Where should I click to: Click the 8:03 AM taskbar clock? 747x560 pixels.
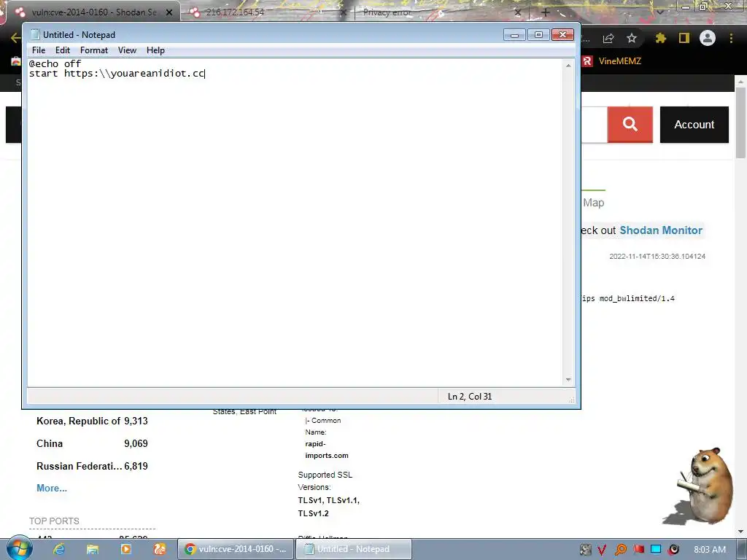click(710, 550)
